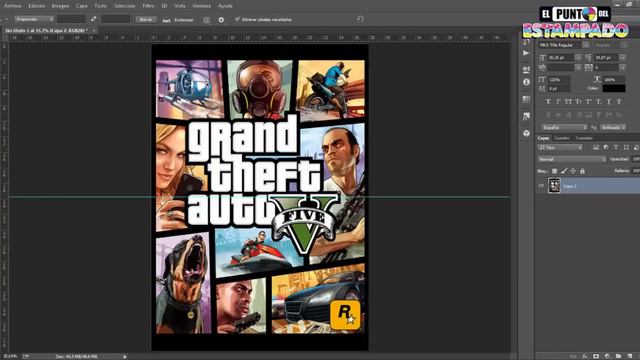Filter layers by pixel layers icon

596,147
